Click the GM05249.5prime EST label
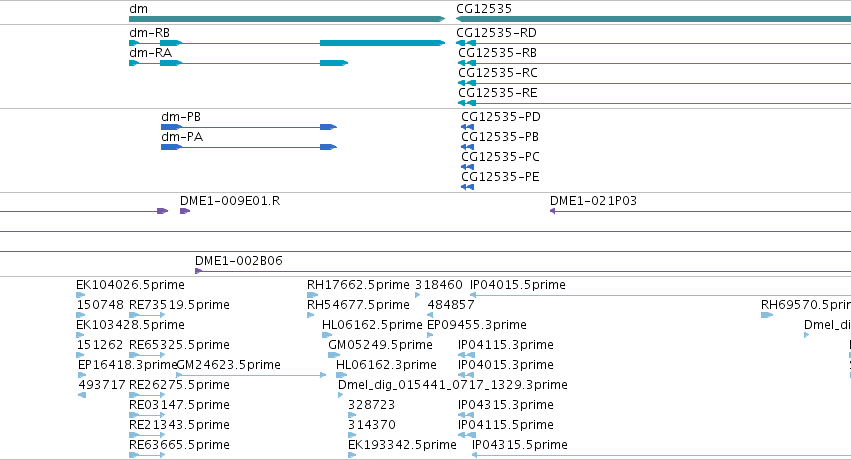The height and width of the screenshot is (460, 851). [380, 345]
